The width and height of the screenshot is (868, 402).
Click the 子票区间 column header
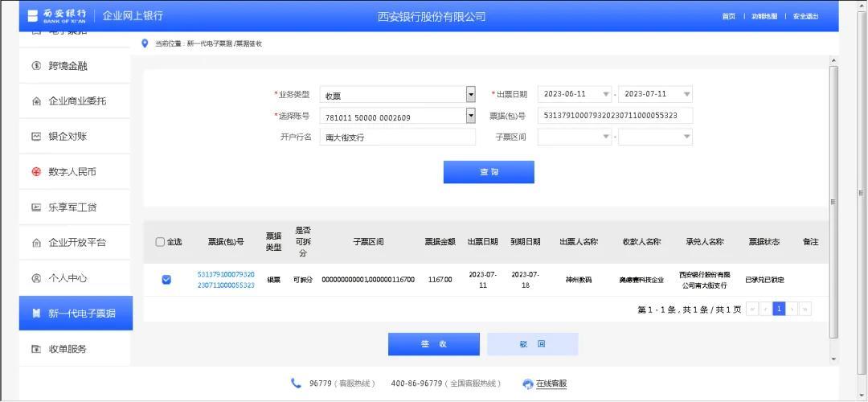(x=368, y=242)
